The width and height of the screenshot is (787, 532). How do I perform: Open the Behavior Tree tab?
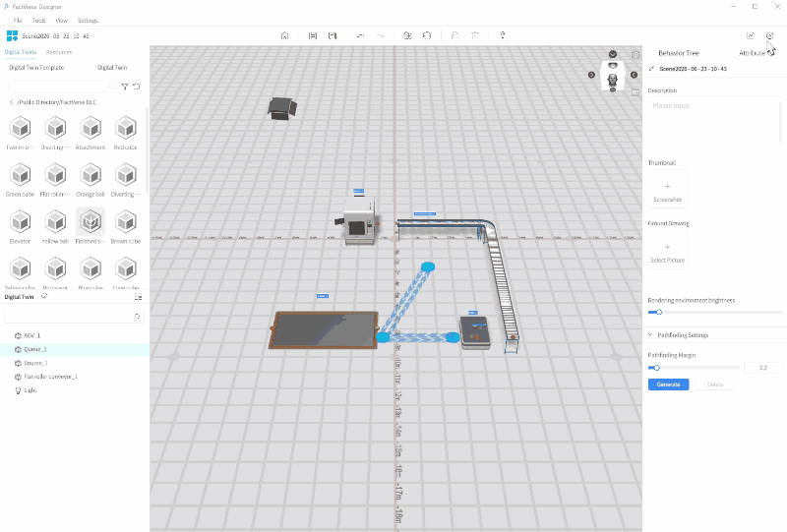(679, 53)
